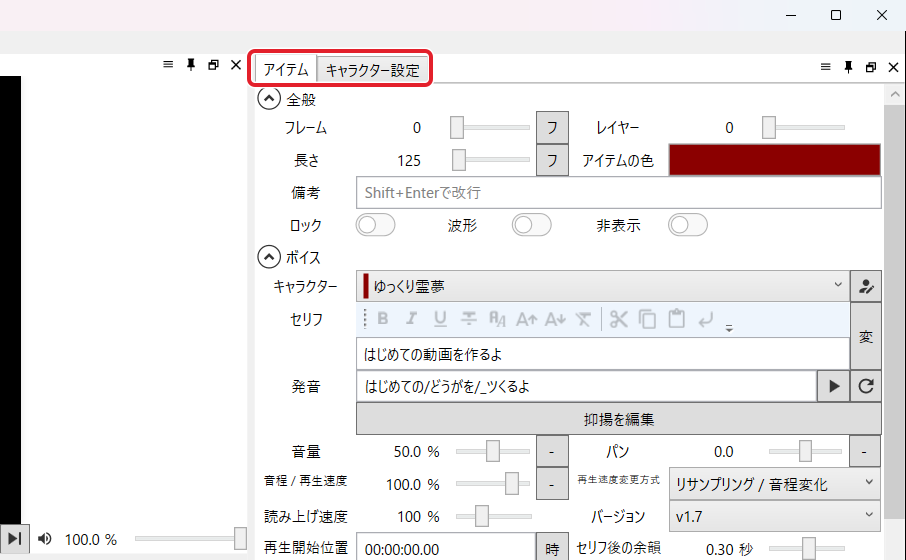Click the line break arrow icon
The image size is (906, 560).
click(706, 318)
